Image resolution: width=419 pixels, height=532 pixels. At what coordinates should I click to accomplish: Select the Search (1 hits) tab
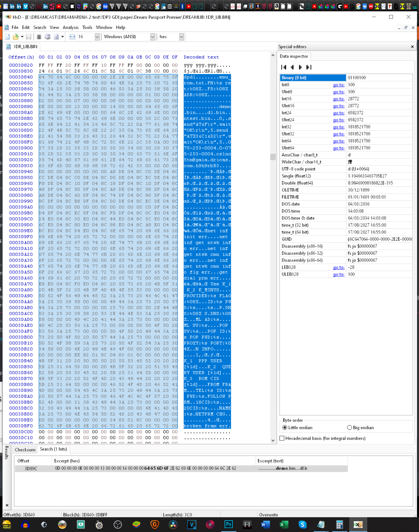[53, 449]
